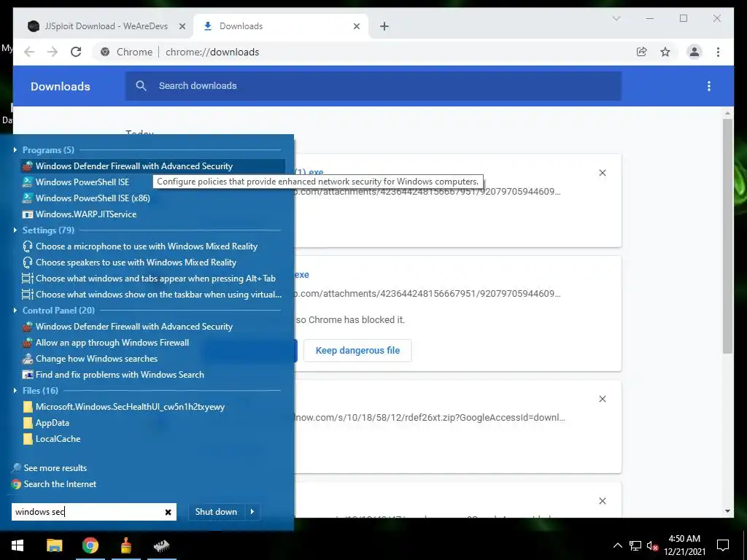Viewport: 747px width, 560px height.
Task: Remove the bottom download entry from the list
Action: (x=602, y=501)
